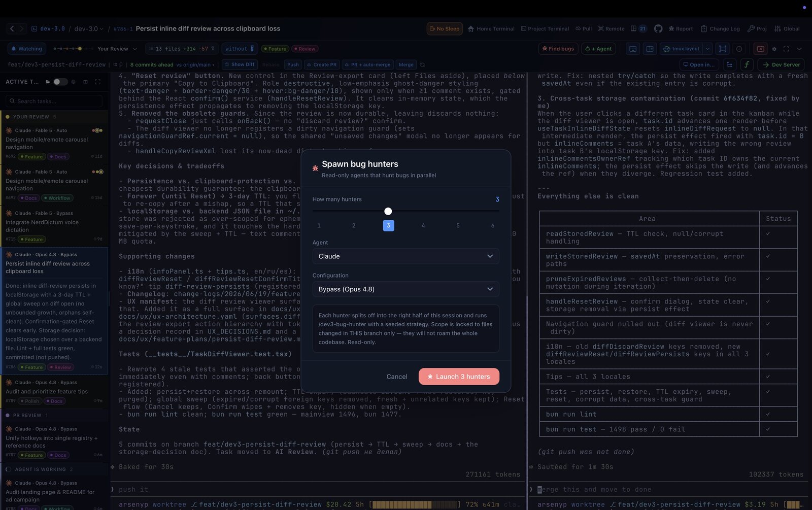Viewport: 812px width, 510px height.
Task: Select 4 hunters on the scale
Action: [423, 226]
